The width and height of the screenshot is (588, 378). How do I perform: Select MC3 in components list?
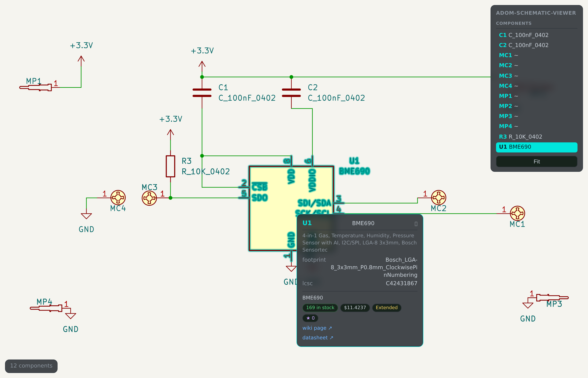coord(537,76)
